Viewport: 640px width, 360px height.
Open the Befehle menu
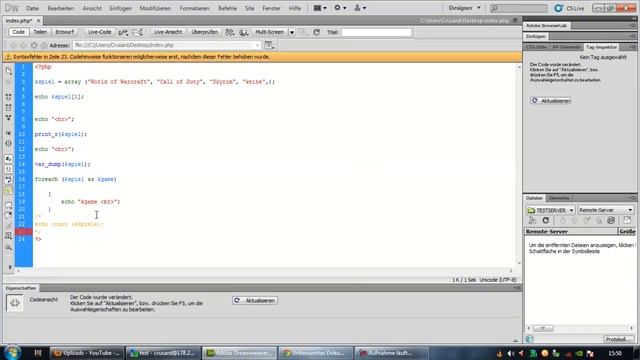(227, 8)
